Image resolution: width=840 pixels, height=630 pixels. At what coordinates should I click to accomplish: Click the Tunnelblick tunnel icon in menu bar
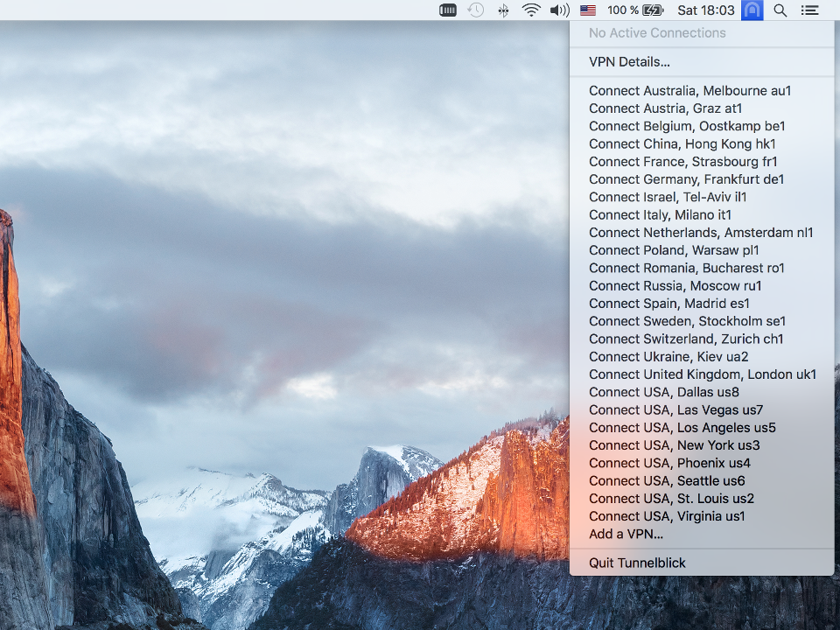click(752, 10)
